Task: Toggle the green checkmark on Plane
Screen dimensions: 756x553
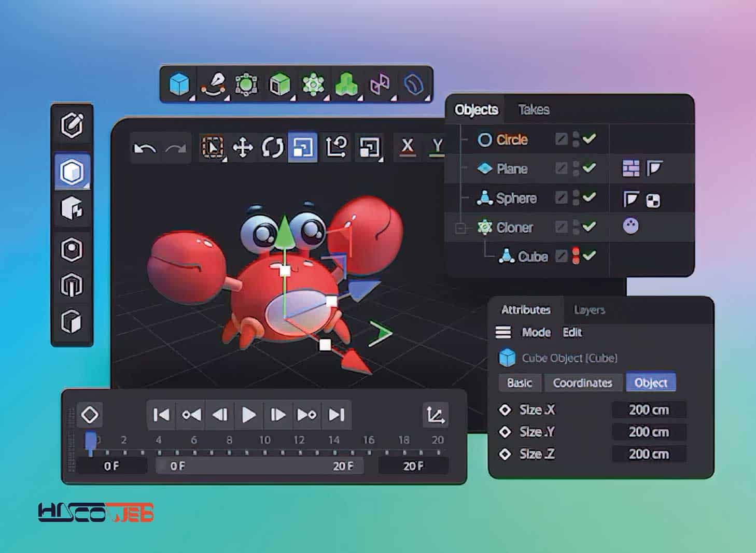Action: [x=589, y=168]
